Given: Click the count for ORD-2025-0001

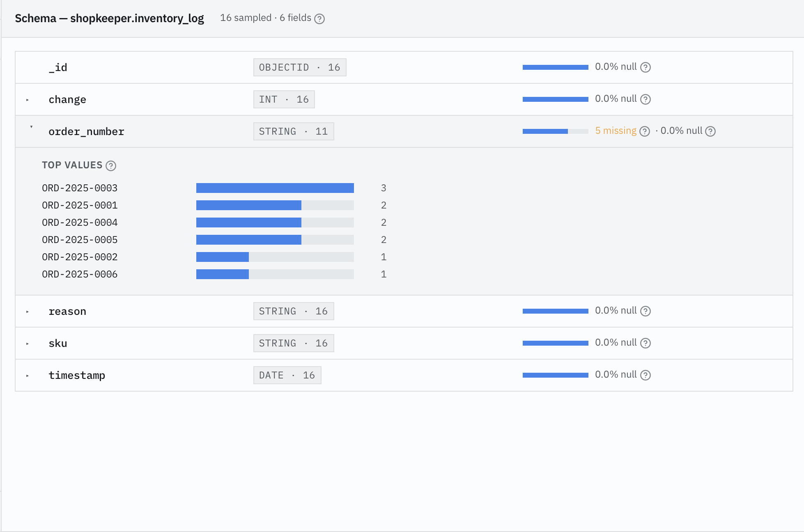Looking at the screenshot, I should click(x=384, y=205).
